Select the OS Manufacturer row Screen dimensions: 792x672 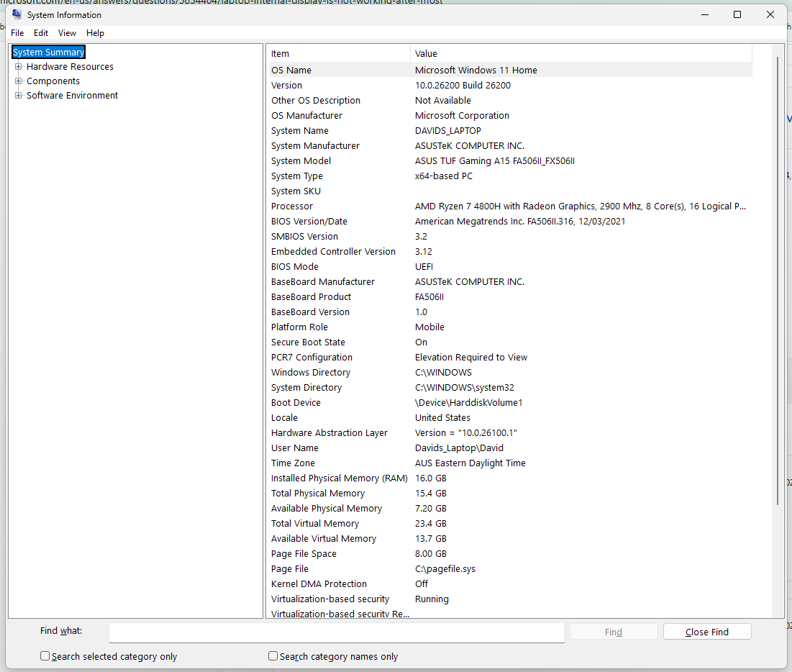coord(509,116)
